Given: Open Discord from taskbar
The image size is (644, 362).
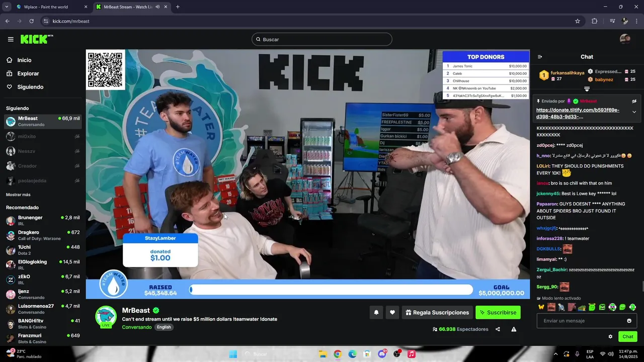Looking at the screenshot, I should [382, 354].
